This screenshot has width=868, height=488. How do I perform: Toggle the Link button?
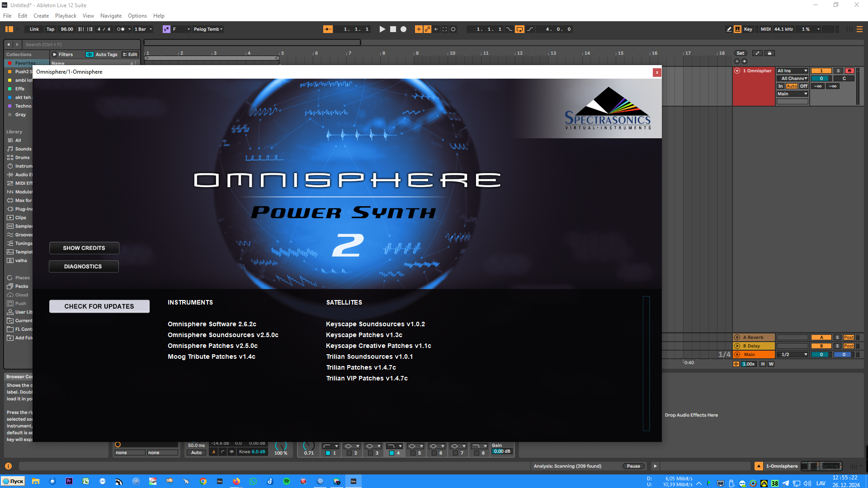click(x=34, y=29)
